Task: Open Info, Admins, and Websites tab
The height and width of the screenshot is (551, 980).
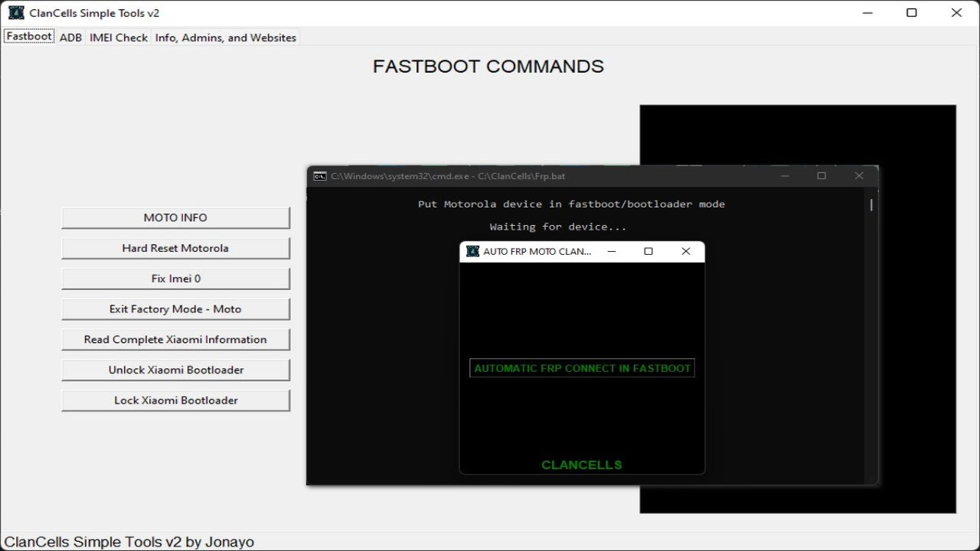Action: click(x=225, y=37)
